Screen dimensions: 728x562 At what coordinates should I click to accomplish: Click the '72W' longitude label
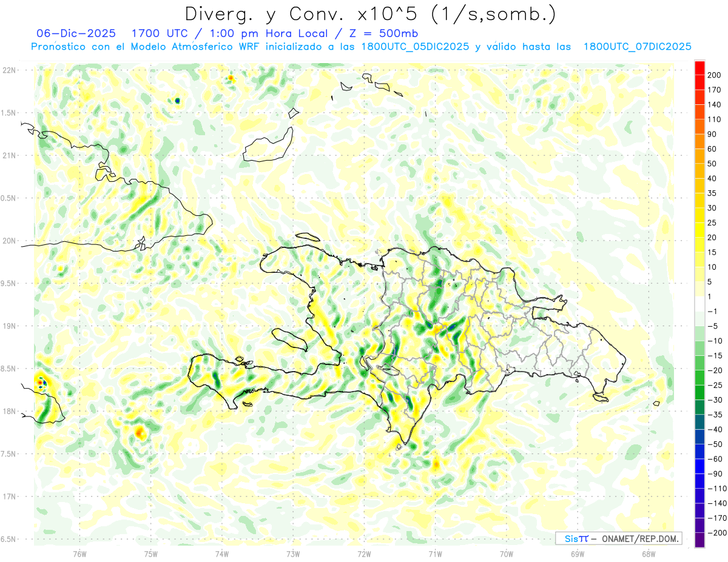point(364,554)
